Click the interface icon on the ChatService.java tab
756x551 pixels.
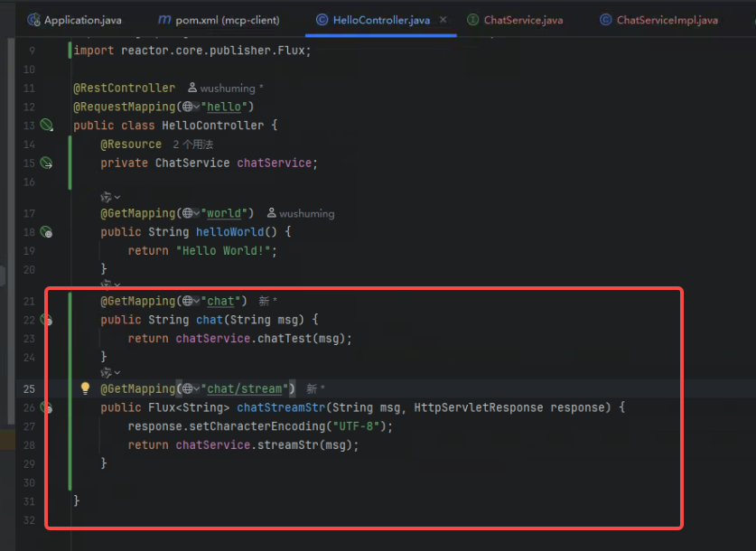[x=472, y=20]
